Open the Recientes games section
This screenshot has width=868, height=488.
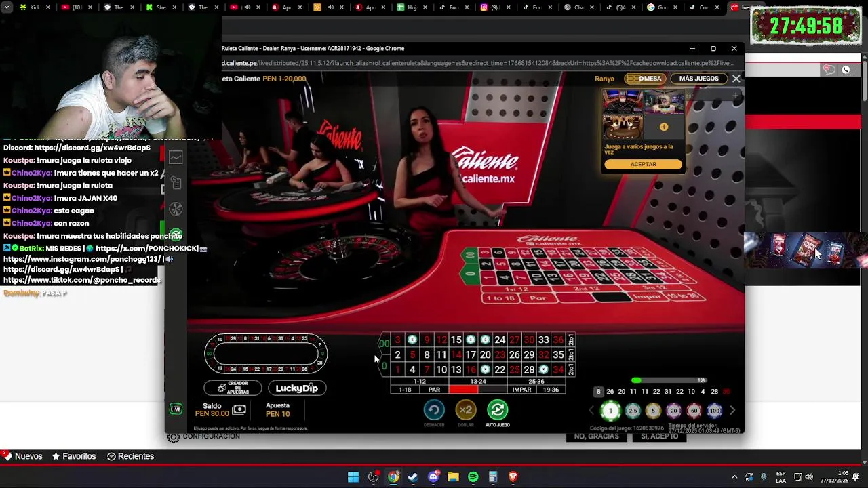pyautogui.click(x=130, y=456)
